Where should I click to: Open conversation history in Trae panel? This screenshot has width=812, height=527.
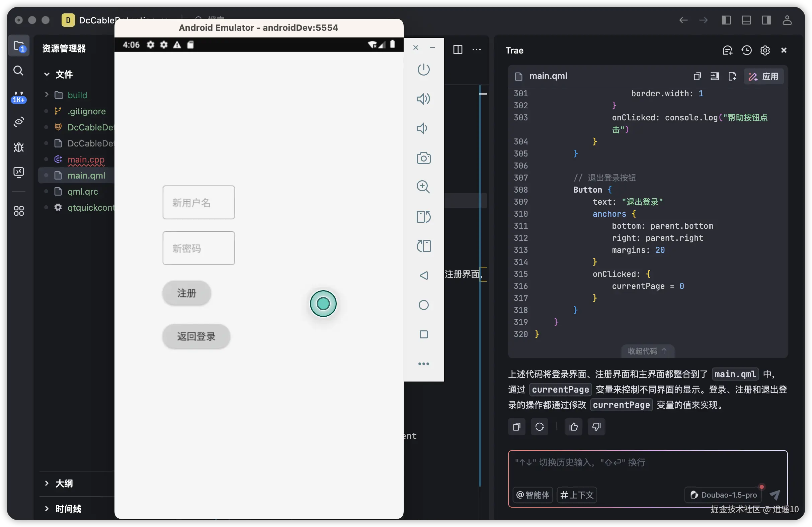[x=746, y=50]
